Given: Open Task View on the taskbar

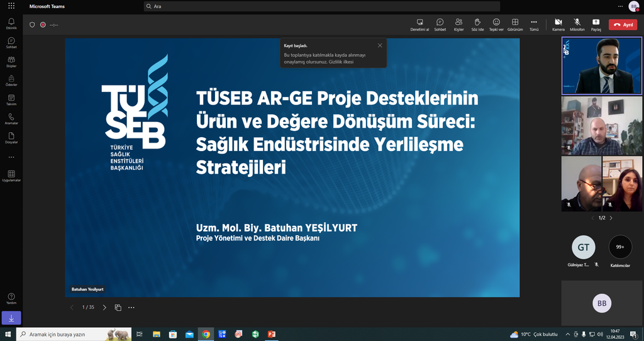Looking at the screenshot, I should pos(139,334).
